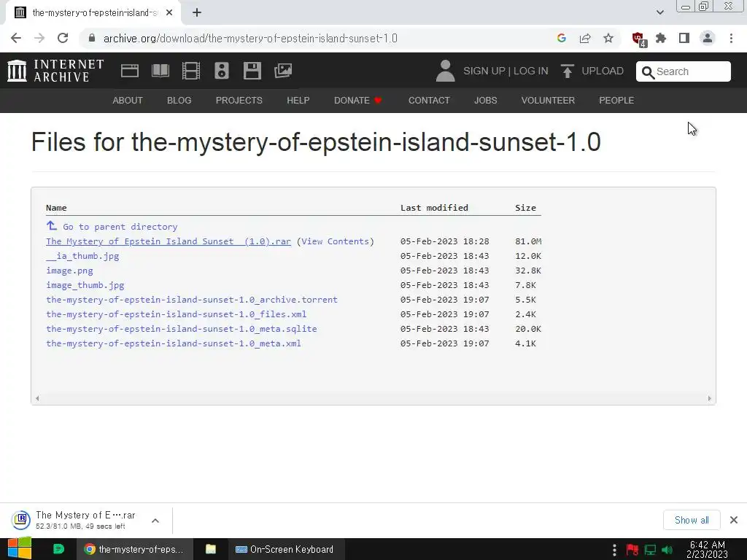Click View Contents link
Screen dimensions: 747x560
335,241
